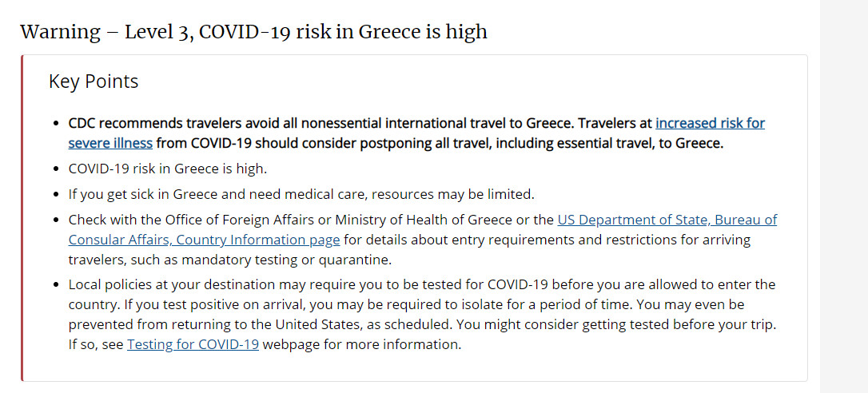Click the Warning Level 3 page heading
Screen dimensions: 868x393
253,31
